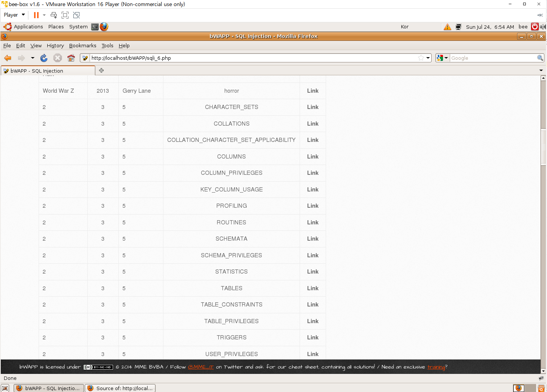Open the History menu
This screenshot has height=392, width=547.
(55, 45)
